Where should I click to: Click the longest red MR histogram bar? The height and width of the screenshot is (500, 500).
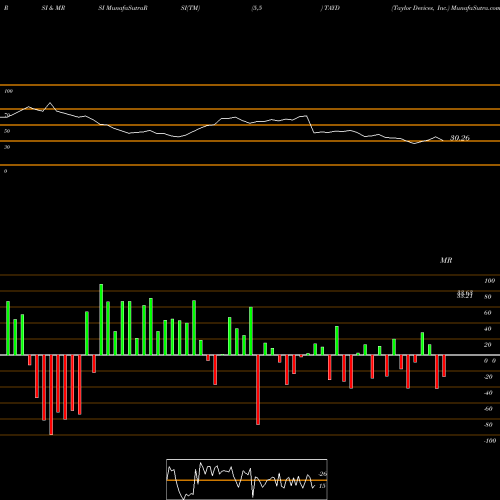coord(51,395)
